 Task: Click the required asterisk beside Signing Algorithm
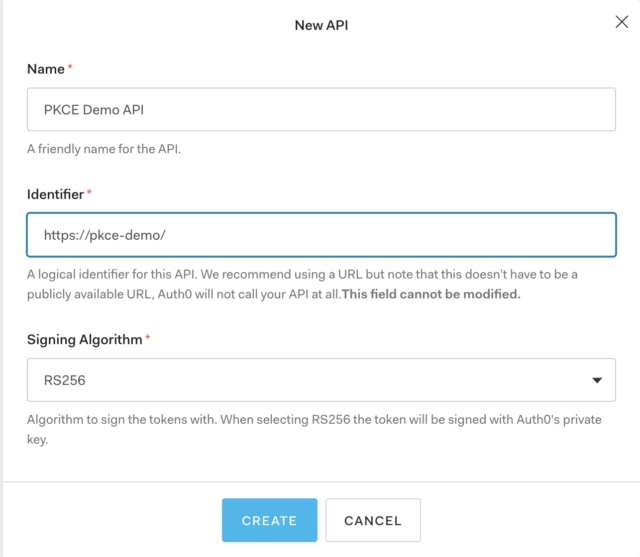(148, 336)
